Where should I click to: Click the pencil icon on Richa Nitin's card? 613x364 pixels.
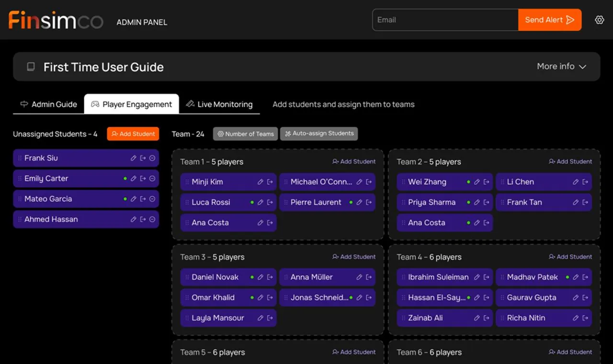[576, 318]
